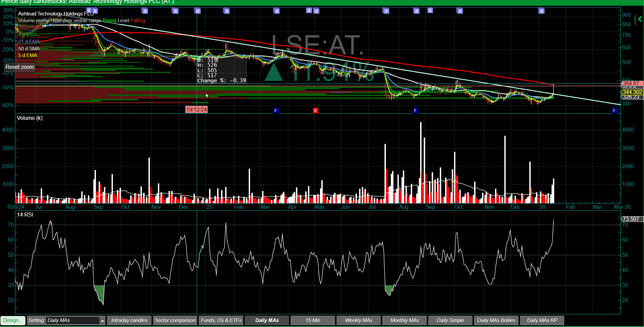This screenshot has height=327, width=644.
Task: Click the 73.507 RSI value label
Action: pos(632,219)
